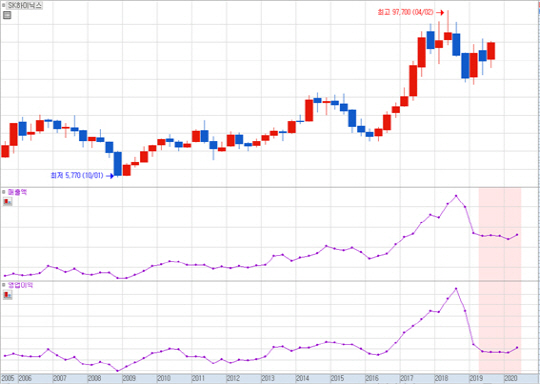Click the candlestick with the 97,700 high wick
Viewport: 540px width, 384px height.
click(448, 36)
